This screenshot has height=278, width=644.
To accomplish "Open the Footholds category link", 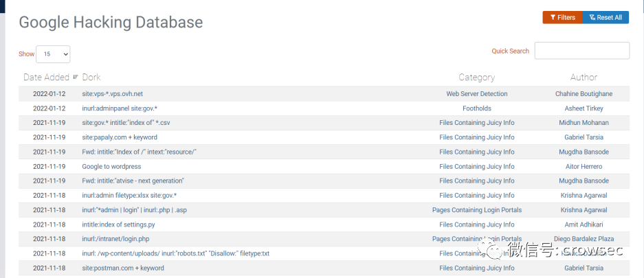I will pyautogui.click(x=477, y=108).
